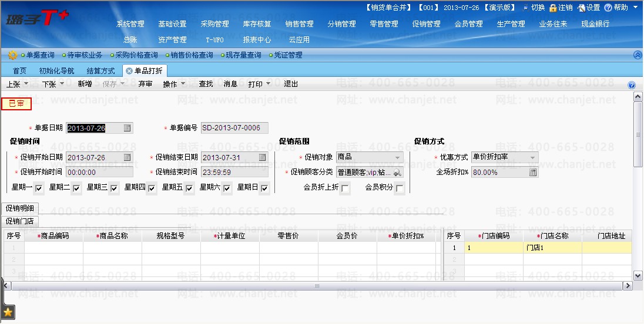Open the help dropdown arrow at top right
This screenshot has height=324, width=644.
point(635,8)
